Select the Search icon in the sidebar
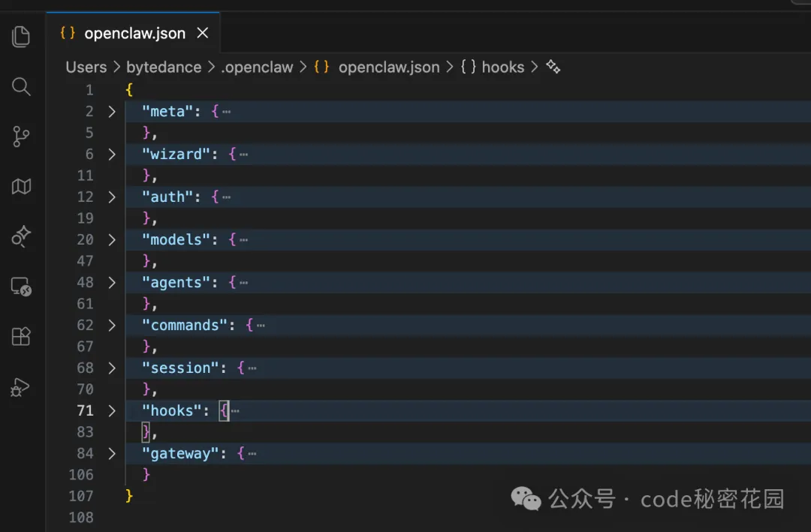The image size is (811, 532). point(21,86)
